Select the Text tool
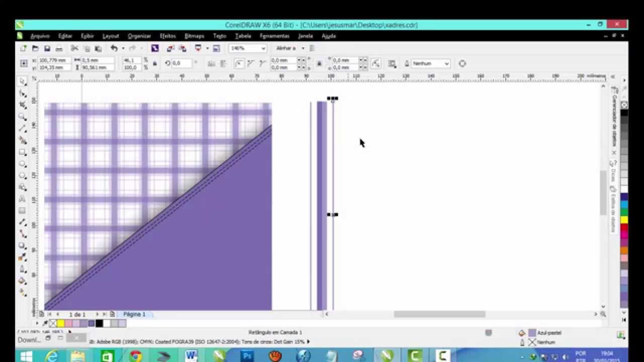The image size is (644, 362). tap(23, 199)
